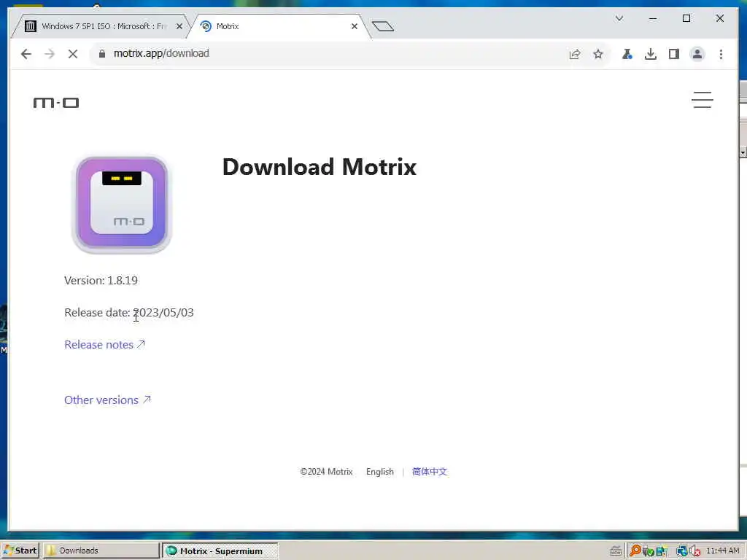Select the Motrix tab
This screenshot has width=747, height=560.
(279, 26)
